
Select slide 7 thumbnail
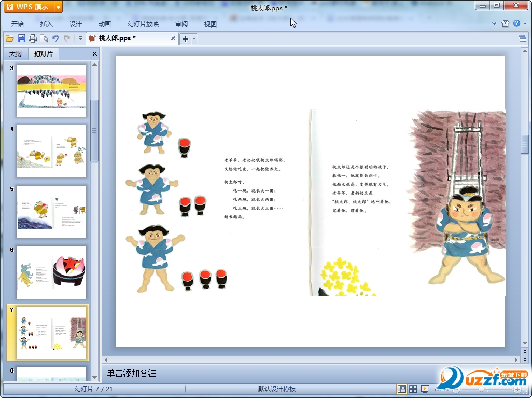coord(51,333)
